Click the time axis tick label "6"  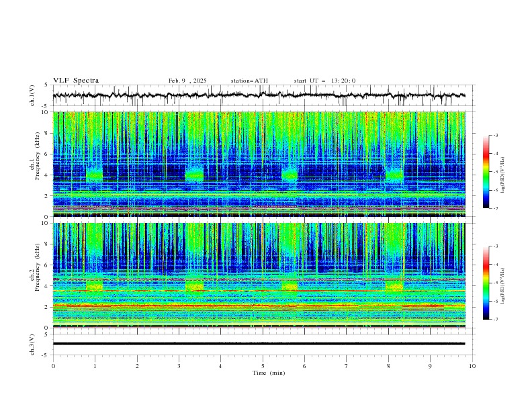(x=304, y=366)
